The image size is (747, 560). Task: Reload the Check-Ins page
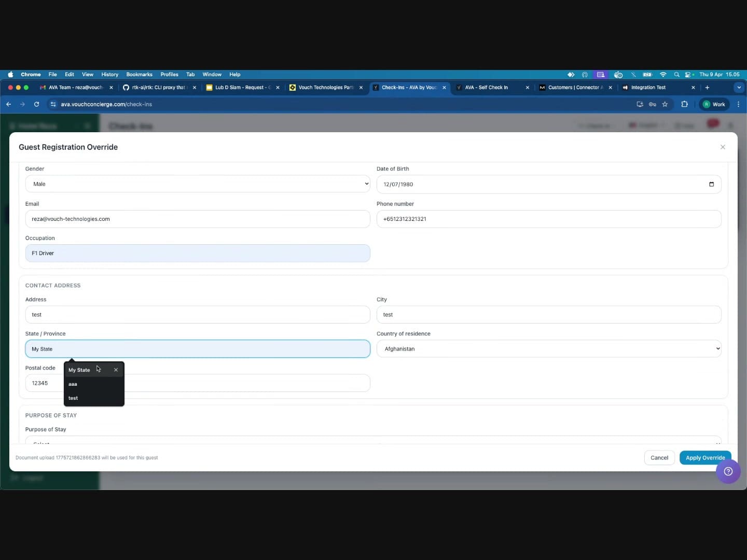tap(36, 104)
